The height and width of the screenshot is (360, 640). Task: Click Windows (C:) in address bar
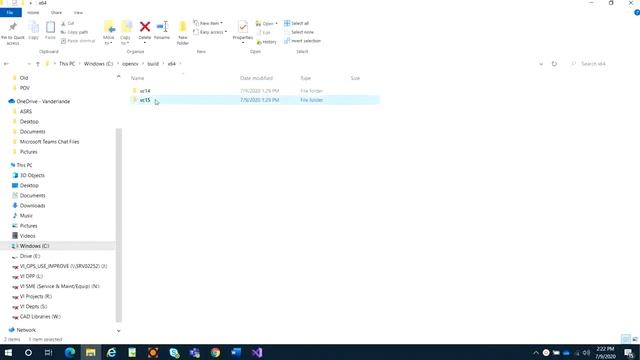click(x=98, y=64)
